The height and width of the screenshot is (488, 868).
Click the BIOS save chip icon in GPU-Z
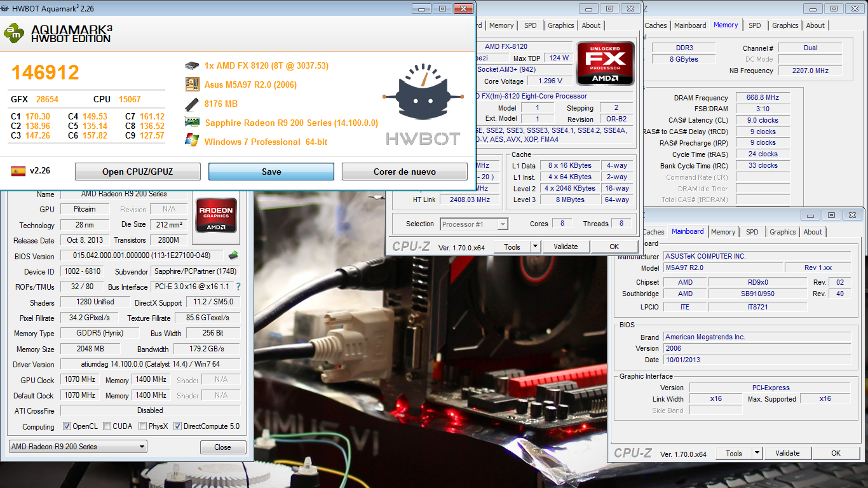coord(233,255)
